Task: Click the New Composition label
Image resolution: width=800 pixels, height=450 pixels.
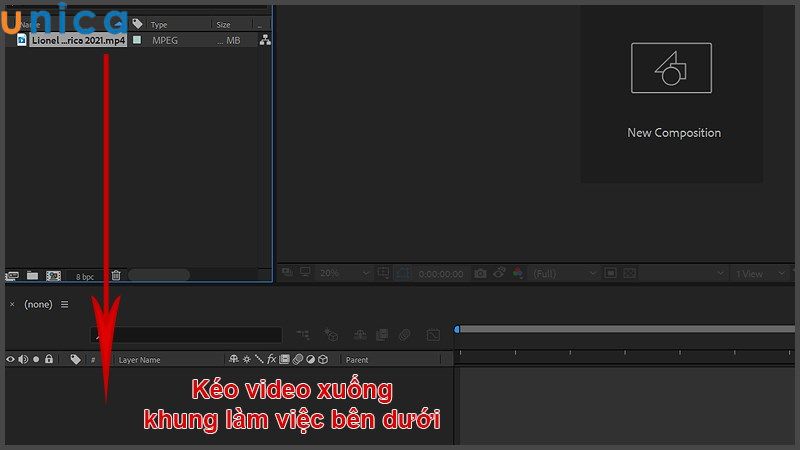Action: 674,133
